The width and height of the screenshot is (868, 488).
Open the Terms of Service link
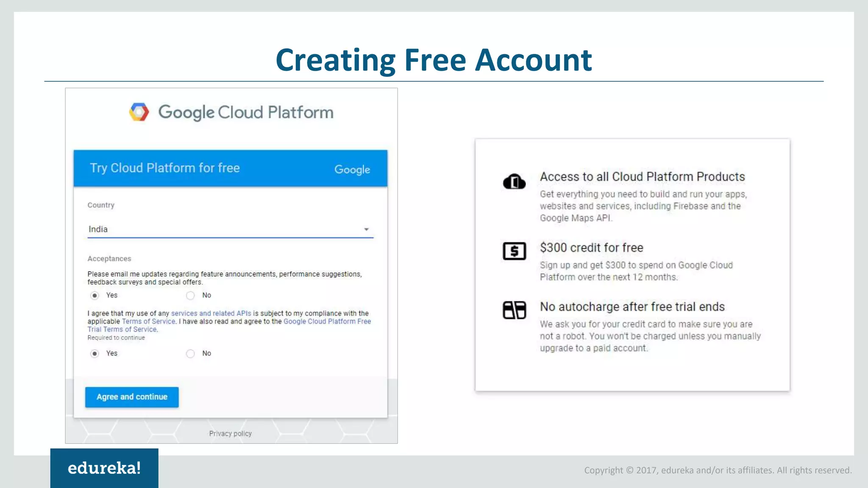pos(148,322)
